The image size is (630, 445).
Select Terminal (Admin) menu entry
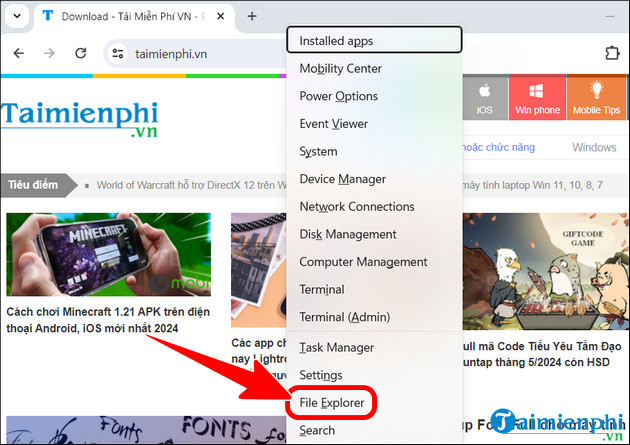point(342,317)
